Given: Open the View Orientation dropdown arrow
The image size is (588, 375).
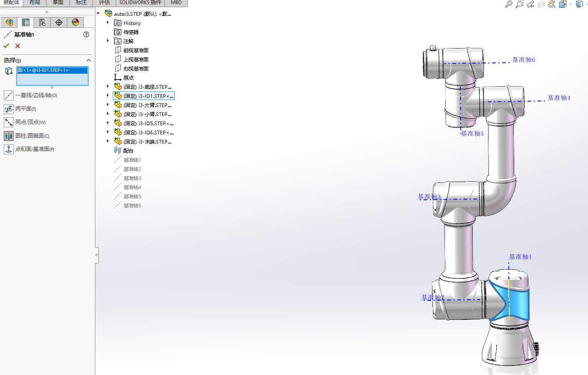Looking at the screenshot, I should coord(571,5).
